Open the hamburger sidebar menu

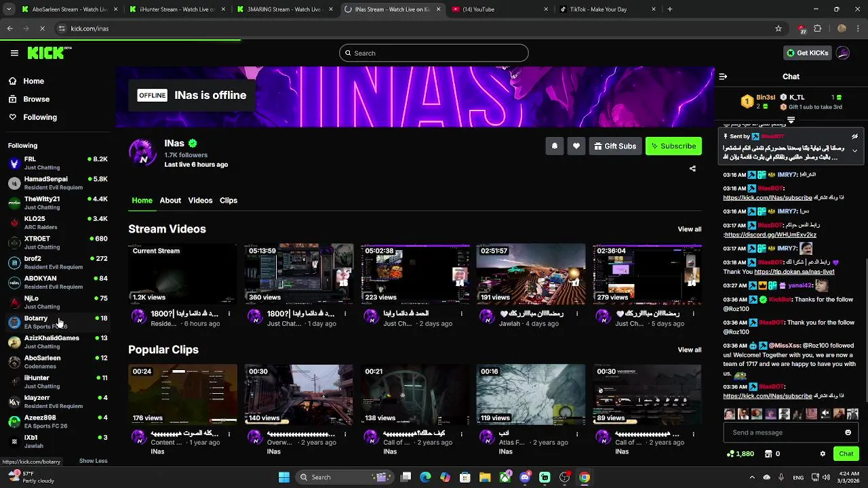tap(14, 53)
